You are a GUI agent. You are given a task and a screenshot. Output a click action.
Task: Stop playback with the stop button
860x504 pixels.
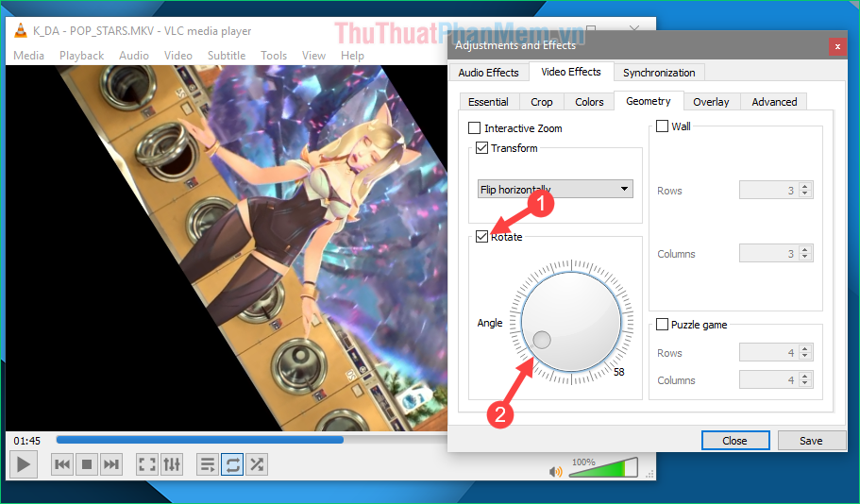[x=86, y=464]
